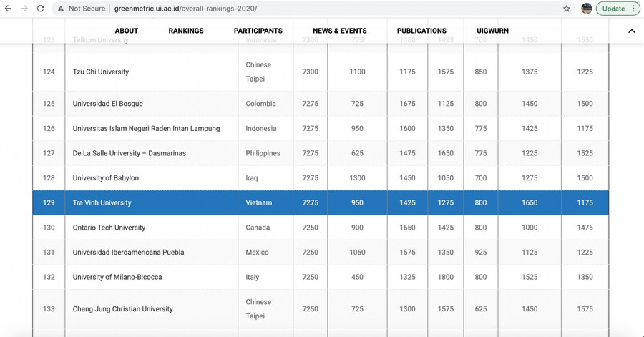The image size is (644, 337).
Task: Reload the page with the refresh icon
Action: (40, 8)
